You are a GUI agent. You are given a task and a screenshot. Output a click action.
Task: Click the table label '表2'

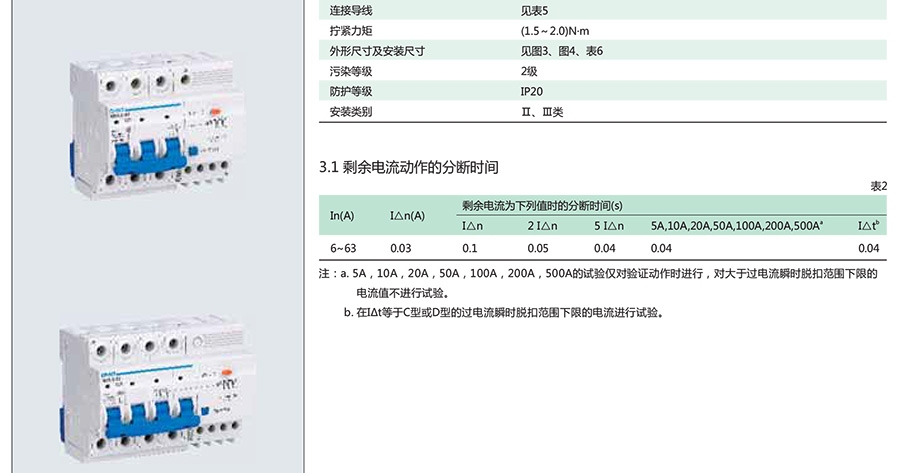[x=879, y=186]
